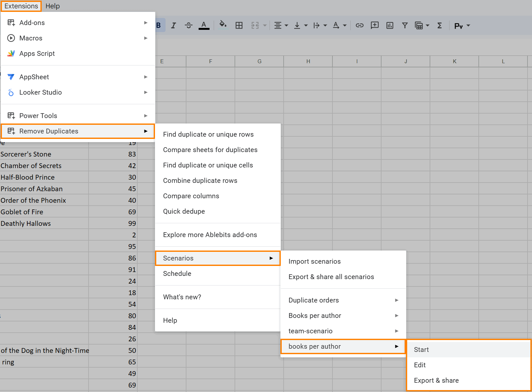Create a filter
This screenshot has width=532, height=392.
click(405, 25)
